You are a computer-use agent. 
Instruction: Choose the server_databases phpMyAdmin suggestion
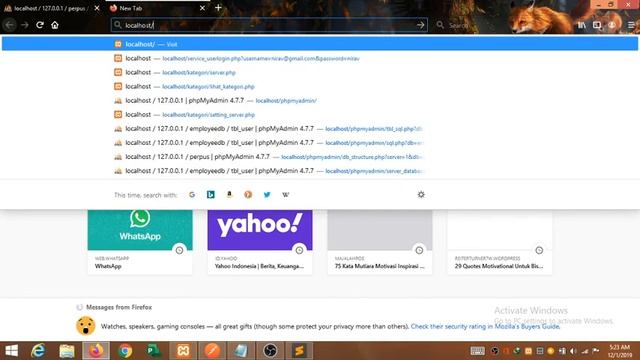(320, 171)
